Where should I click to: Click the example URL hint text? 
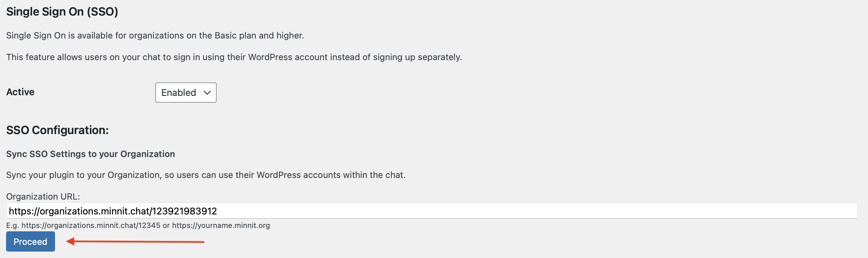138,225
